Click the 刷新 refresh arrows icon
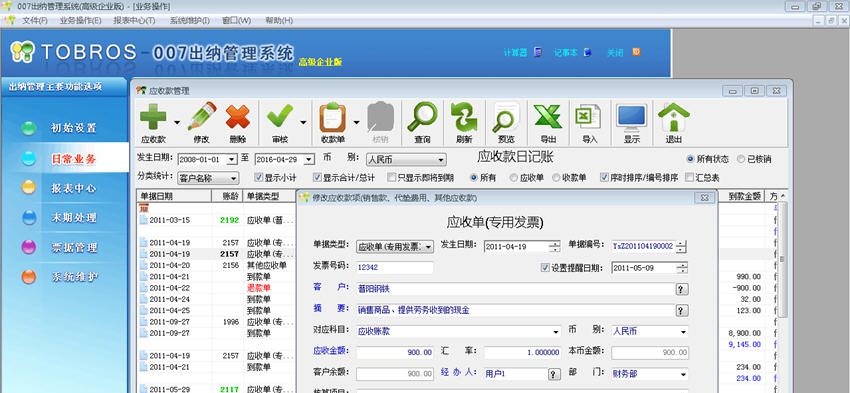850x393 pixels. point(464,117)
